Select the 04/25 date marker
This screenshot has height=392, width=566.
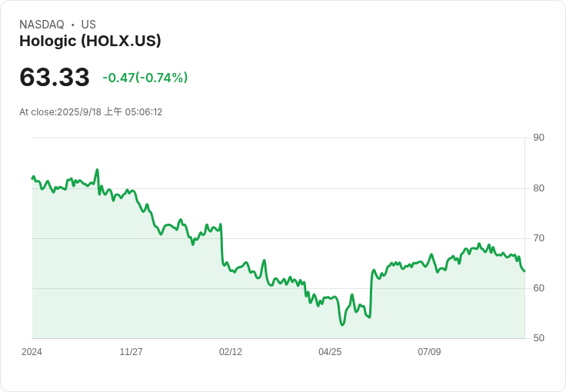click(329, 352)
